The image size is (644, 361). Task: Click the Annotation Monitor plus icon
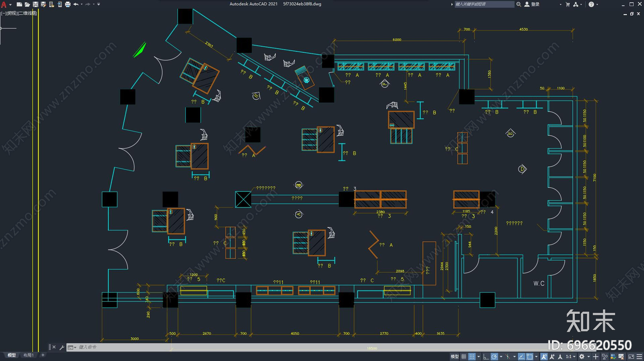(x=596, y=357)
